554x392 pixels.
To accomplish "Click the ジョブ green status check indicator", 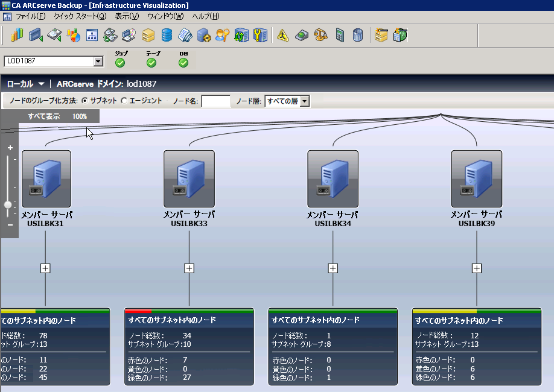I will (x=120, y=63).
